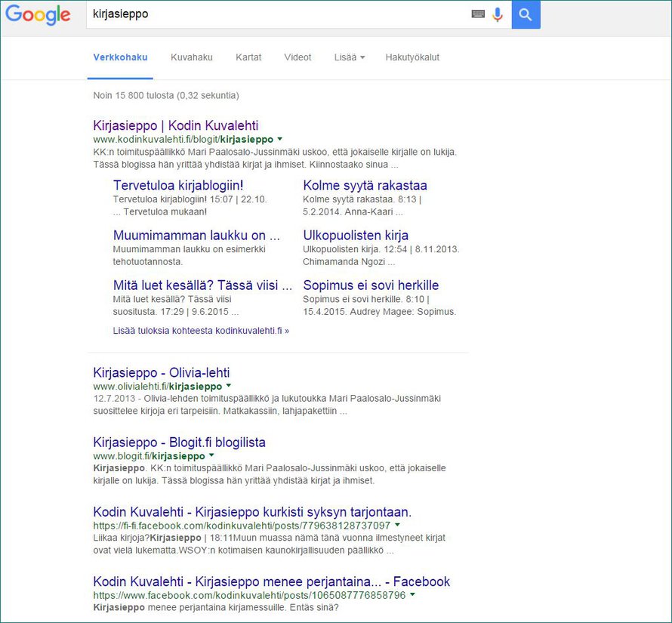Switch to the Kuvahaku tab
The image size is (672, 623).
coord(192,57)
